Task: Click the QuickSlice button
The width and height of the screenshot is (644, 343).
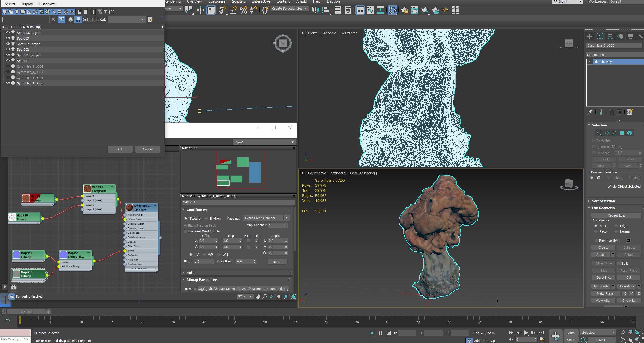Action: pyautogui.click(x=604, y=277)
